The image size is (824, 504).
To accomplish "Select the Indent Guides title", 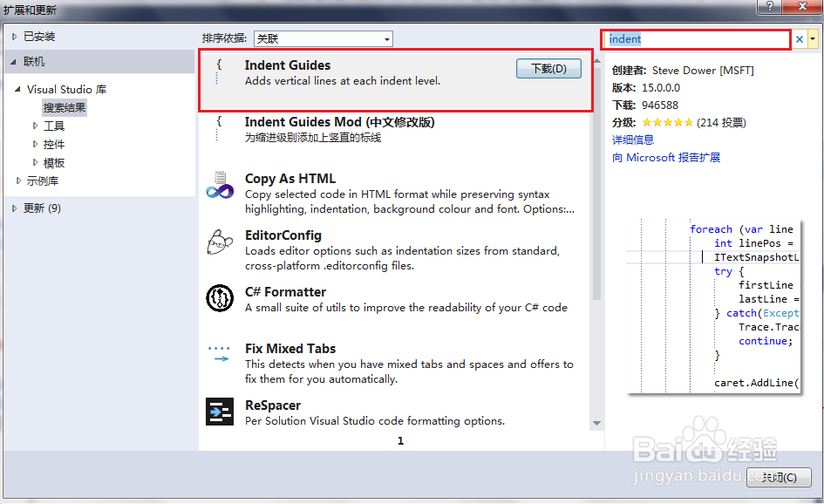I will point(288,65).
